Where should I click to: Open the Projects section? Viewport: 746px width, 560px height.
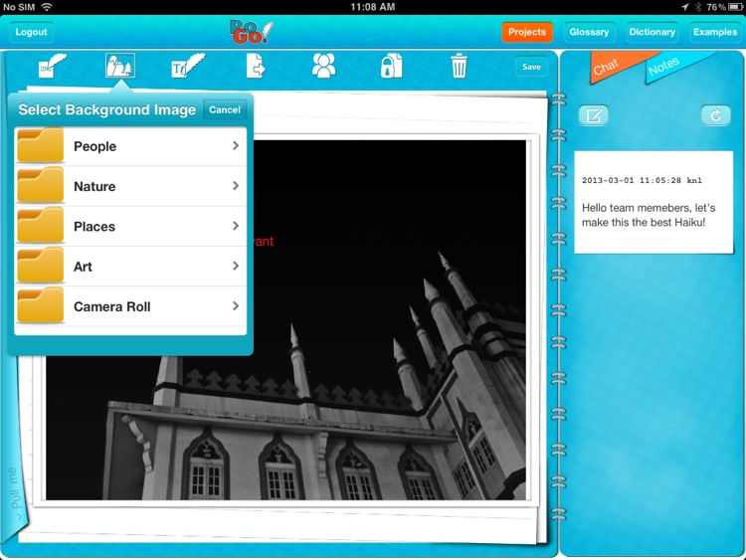coord(527,32)
